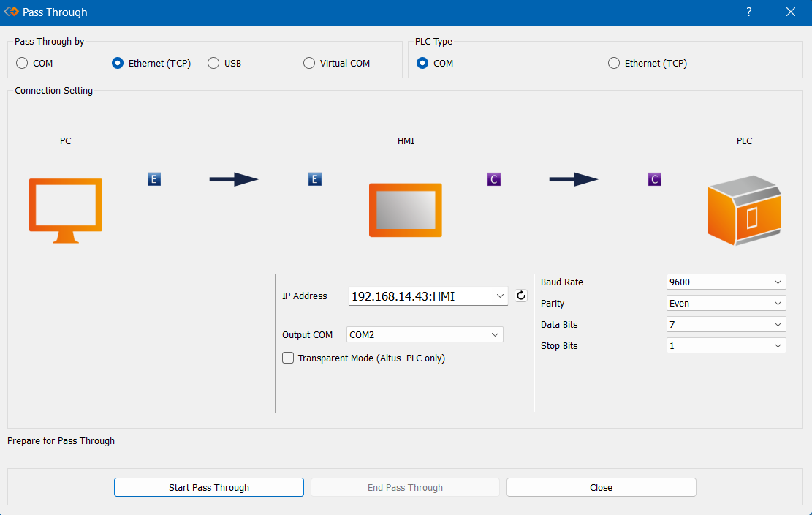Viewport: 812px width, 515px height.
Task: Click the HMI panel device icon
Action: pos(406,210)
